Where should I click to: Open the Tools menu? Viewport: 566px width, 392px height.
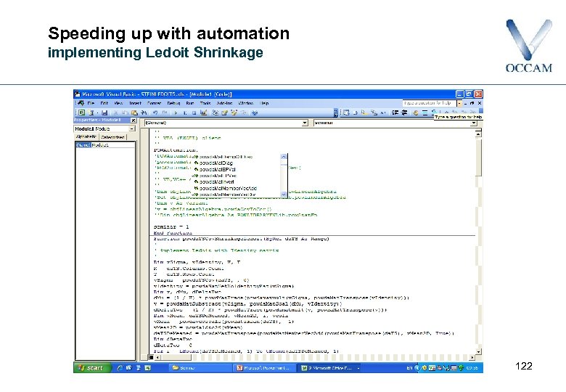pyautogui.click(x=205, y=103)
